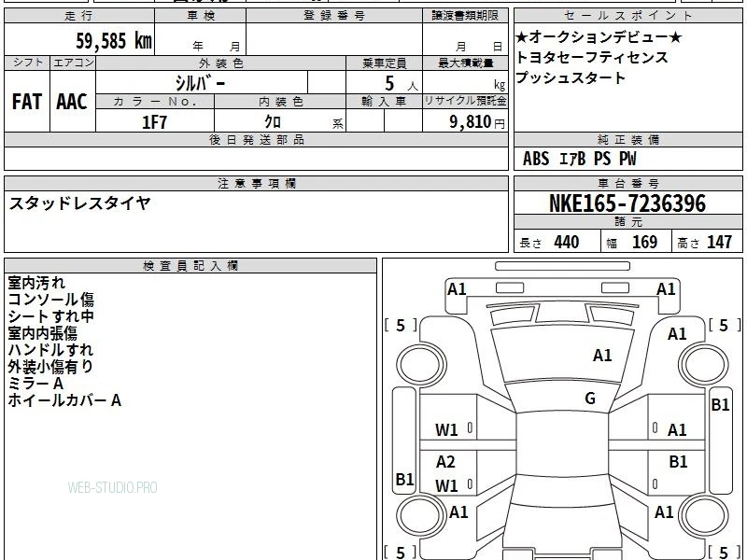
Task: Click the ホイールカバーA note
Action: [64, 400]
